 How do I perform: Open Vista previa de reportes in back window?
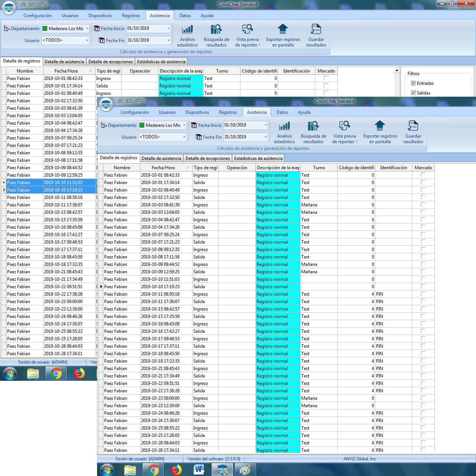point(247,36)
